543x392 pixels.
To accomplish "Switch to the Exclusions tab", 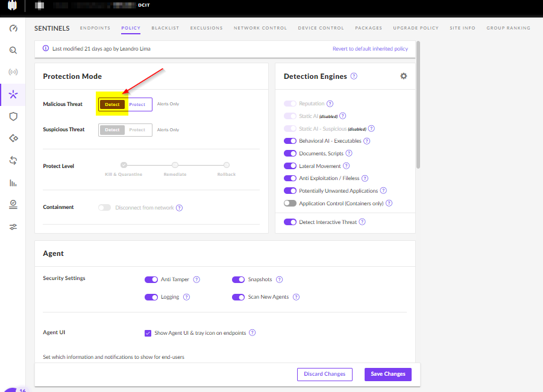I will [x=206, y=28].
